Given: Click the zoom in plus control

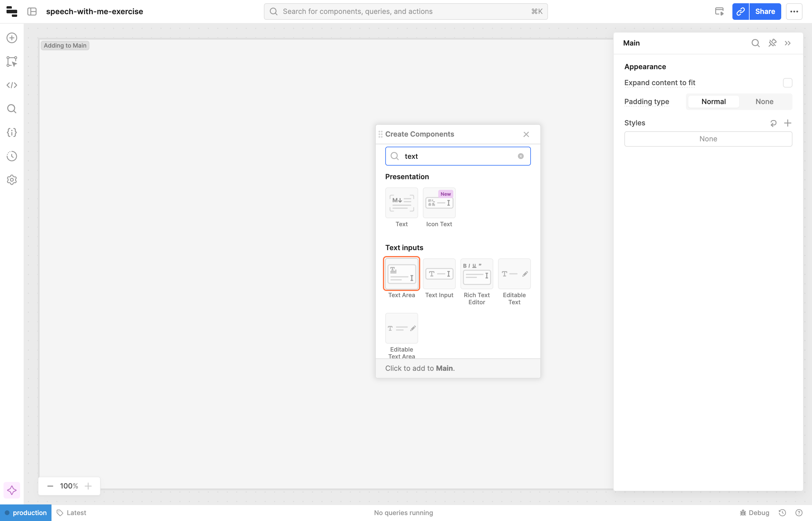Looking at the screenshot, I should coord(88,486).
